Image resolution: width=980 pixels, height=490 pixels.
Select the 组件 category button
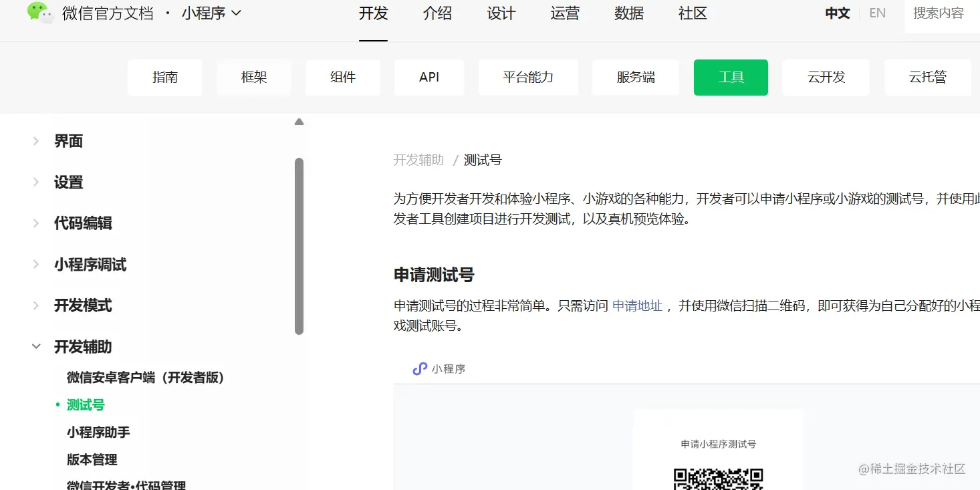(343, 78)
